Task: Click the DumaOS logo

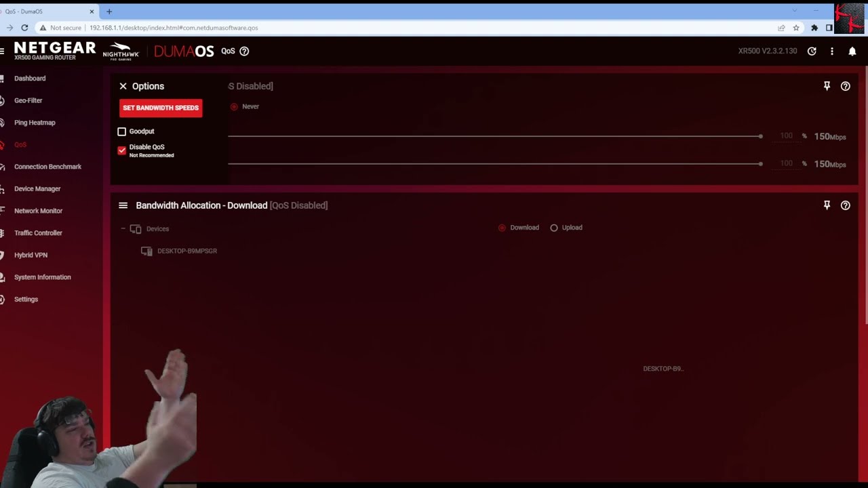Action: (x=184, y=52)
